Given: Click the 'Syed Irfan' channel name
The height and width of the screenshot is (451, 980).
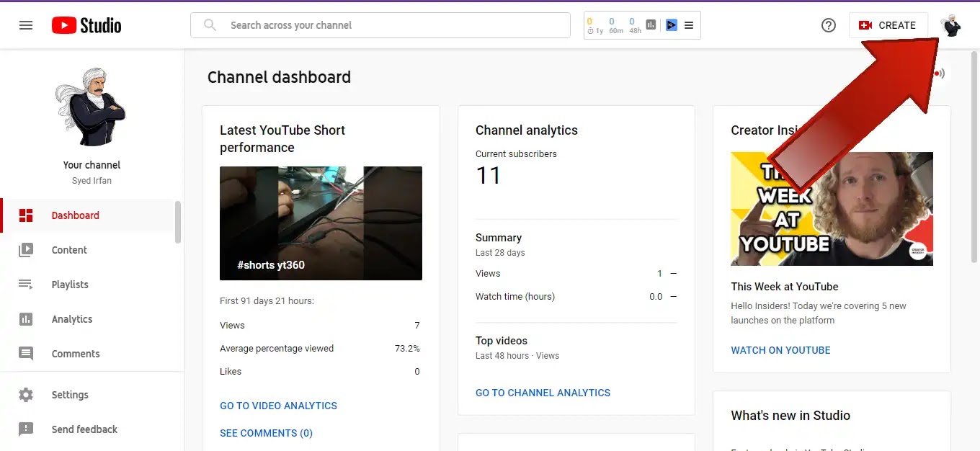Looking at the screenshot, I should pyautogui.click(x=92, y=181).
